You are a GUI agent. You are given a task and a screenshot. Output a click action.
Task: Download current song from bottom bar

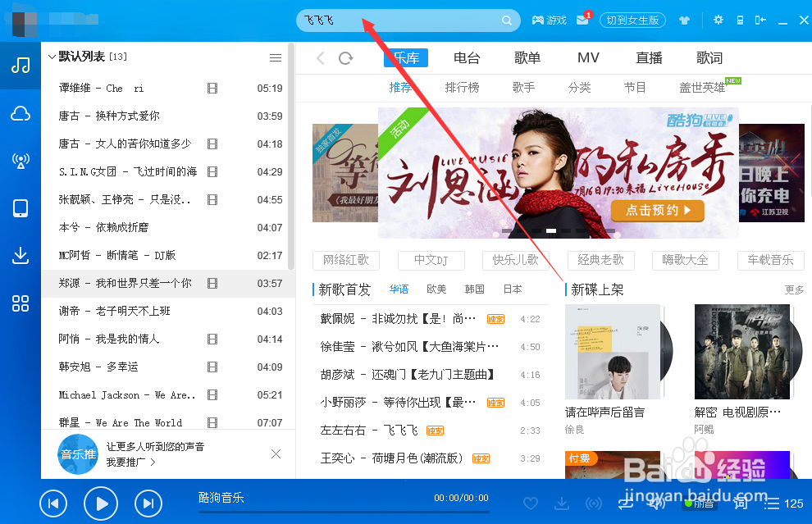[x=562, y=503]
